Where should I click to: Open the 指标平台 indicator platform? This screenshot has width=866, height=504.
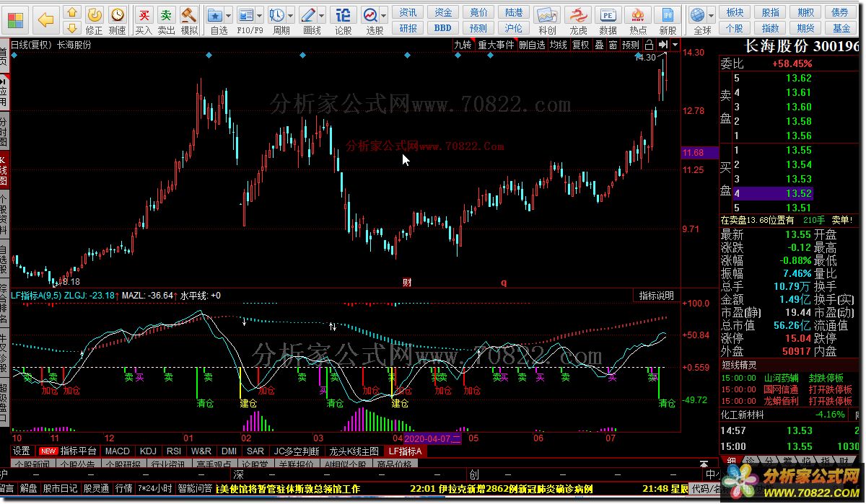pos(69,451)
